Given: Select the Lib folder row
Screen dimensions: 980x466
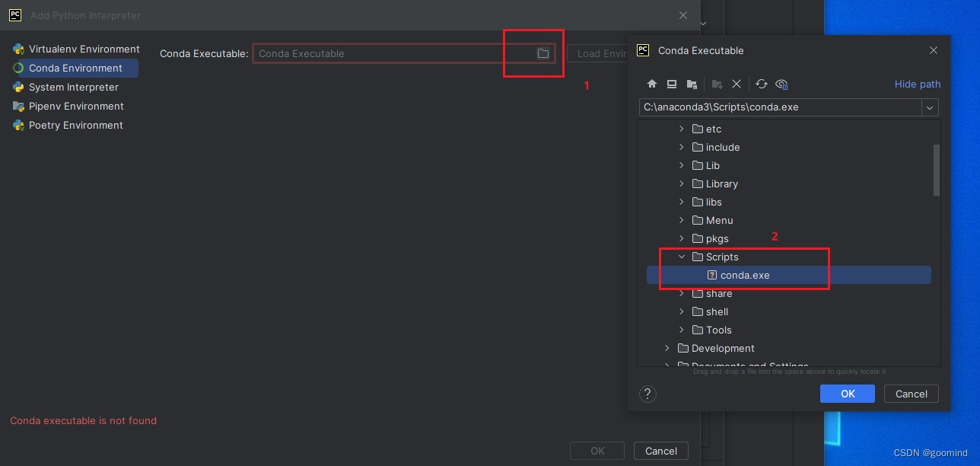Looking at the screenshot, I should click(x=789, y=165).
